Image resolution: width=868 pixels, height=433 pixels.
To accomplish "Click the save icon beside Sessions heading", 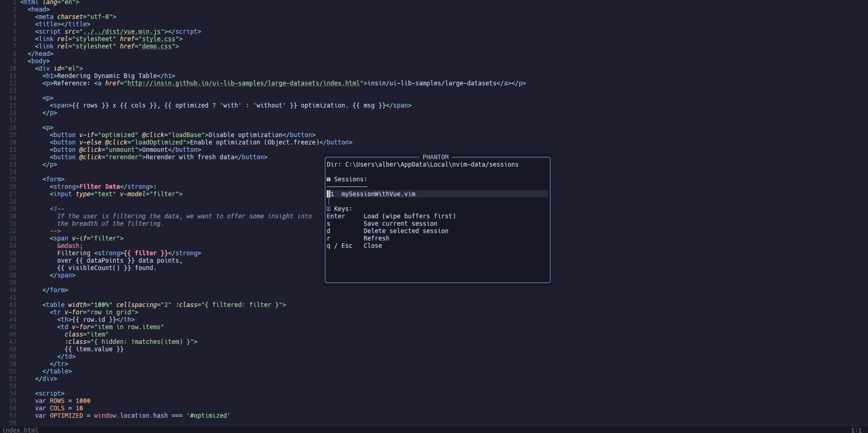I will point(329,180).
